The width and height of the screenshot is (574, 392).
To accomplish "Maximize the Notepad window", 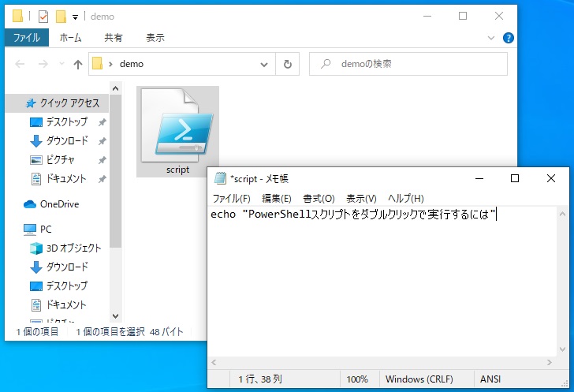I will coord(515,178).
